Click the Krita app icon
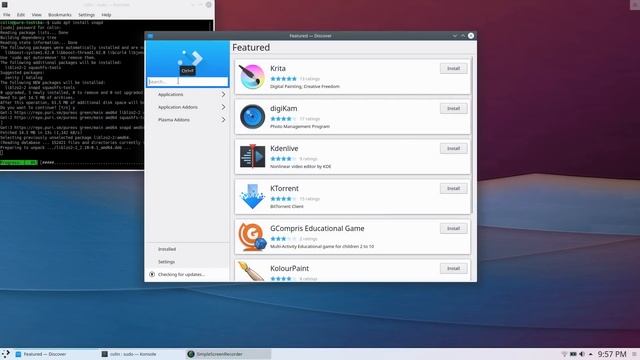Screen dimensions: 640x360 tap(252, 76)
